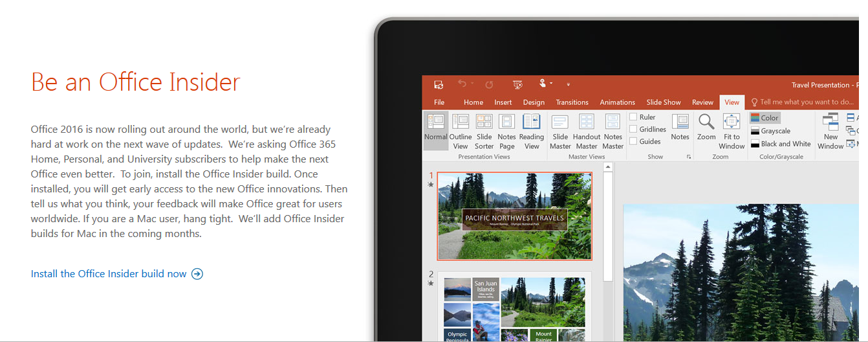The height and width of the screenshot is (342, 868).
Task: Select the Grayscale view mode
Action: [770, 131]
